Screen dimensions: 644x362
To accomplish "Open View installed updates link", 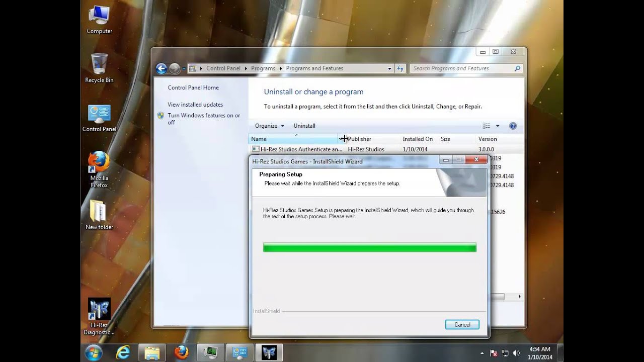I will [195, 105].
